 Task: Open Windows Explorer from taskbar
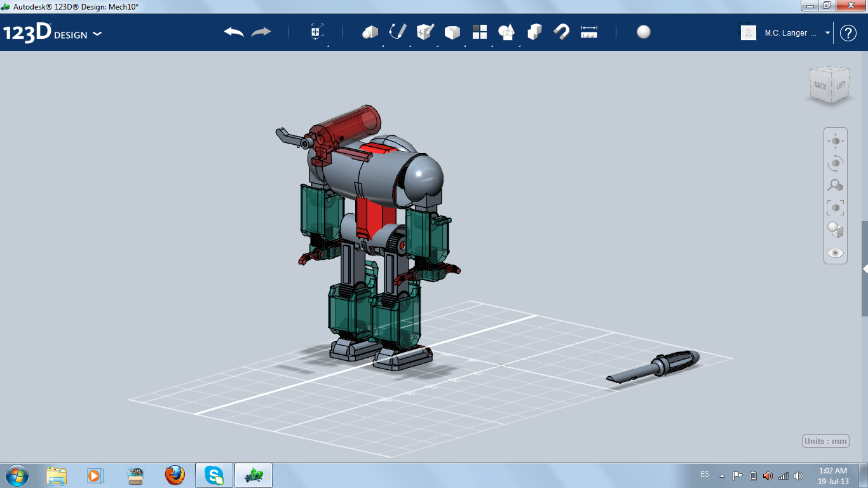pos(57,475)
